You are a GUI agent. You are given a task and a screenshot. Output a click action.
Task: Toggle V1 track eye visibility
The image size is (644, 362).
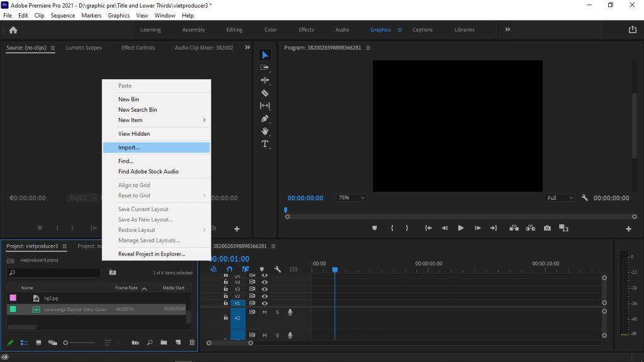(265, 303)
